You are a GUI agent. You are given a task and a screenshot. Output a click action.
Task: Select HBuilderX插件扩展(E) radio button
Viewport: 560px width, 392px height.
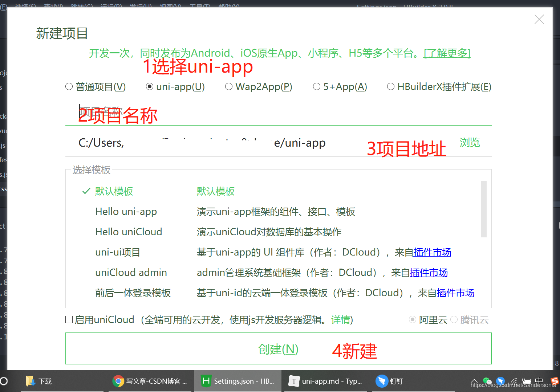pyautogui.click(x=391, y=86)
